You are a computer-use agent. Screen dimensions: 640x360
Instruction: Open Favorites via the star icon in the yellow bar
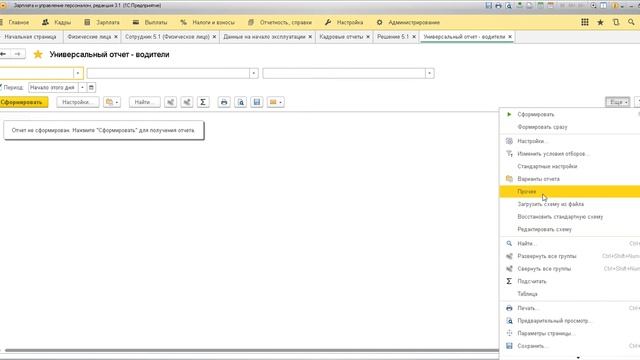[600, 22]
